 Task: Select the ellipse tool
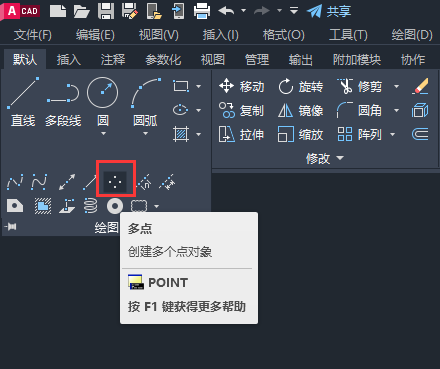[x=181, y=110]
